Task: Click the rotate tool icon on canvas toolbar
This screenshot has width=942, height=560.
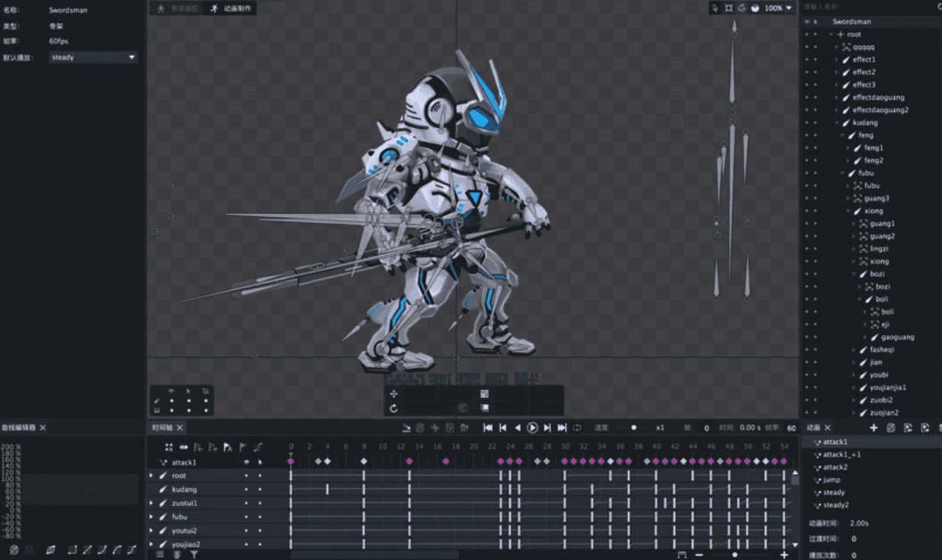Action: pos(393,408)
